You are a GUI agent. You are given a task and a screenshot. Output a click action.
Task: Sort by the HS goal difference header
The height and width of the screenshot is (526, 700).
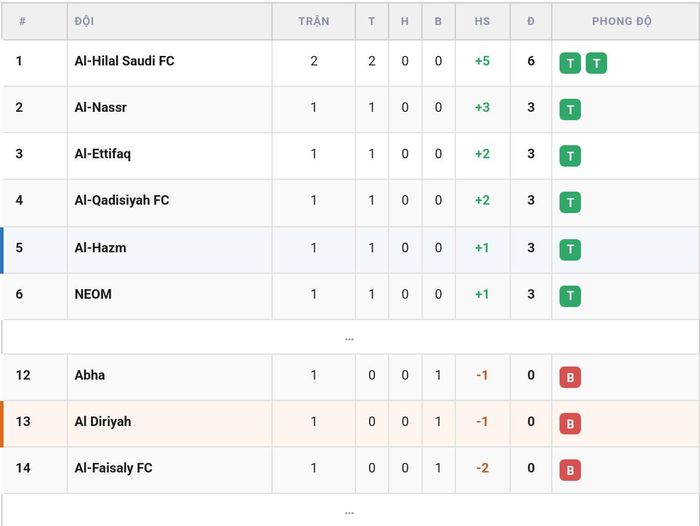pos(482,21)
